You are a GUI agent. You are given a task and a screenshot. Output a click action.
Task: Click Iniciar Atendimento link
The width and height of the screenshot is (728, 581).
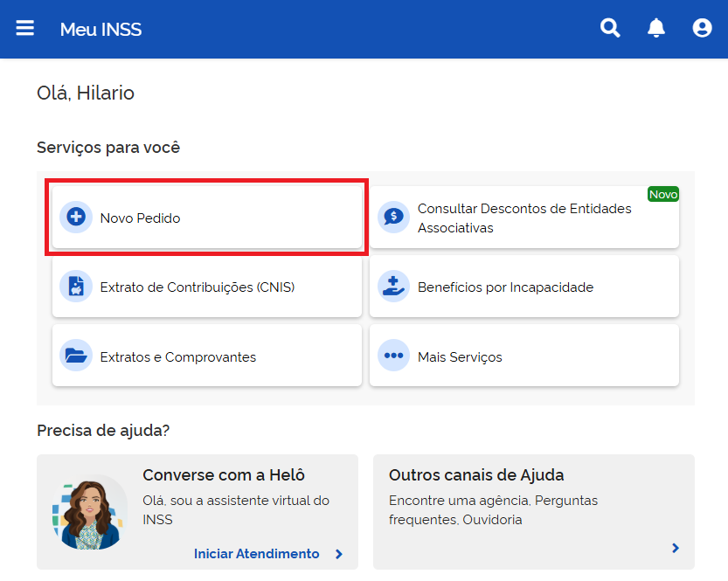pos(256,554)
